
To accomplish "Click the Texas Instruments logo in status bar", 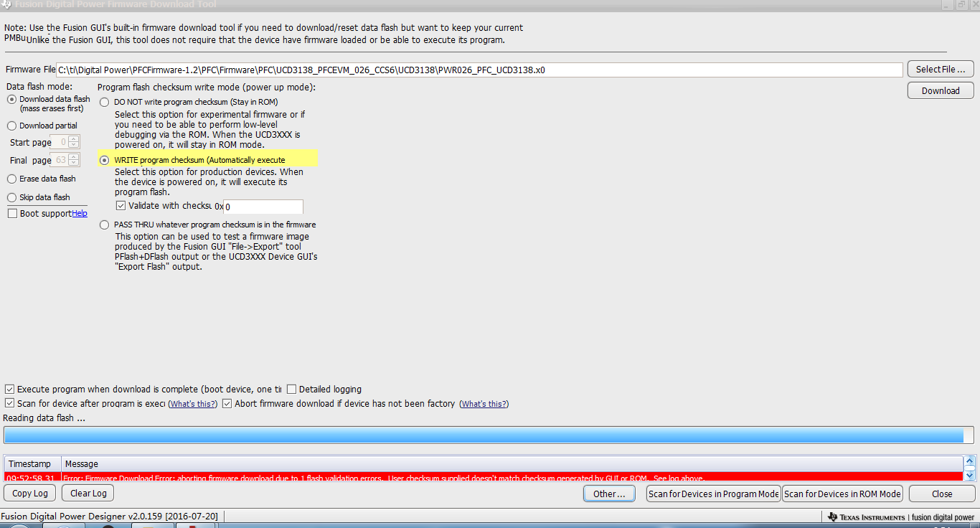I will [867, 517].
